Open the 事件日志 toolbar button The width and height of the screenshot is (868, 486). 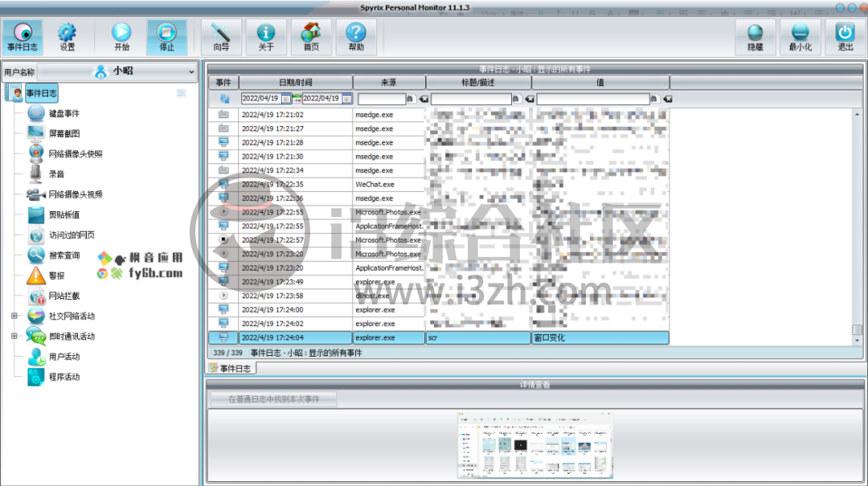coord(23,37)
